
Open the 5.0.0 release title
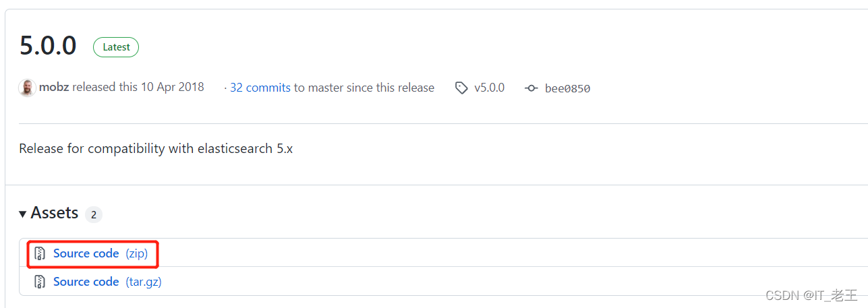pyautogui.click(x=48, y=46)
